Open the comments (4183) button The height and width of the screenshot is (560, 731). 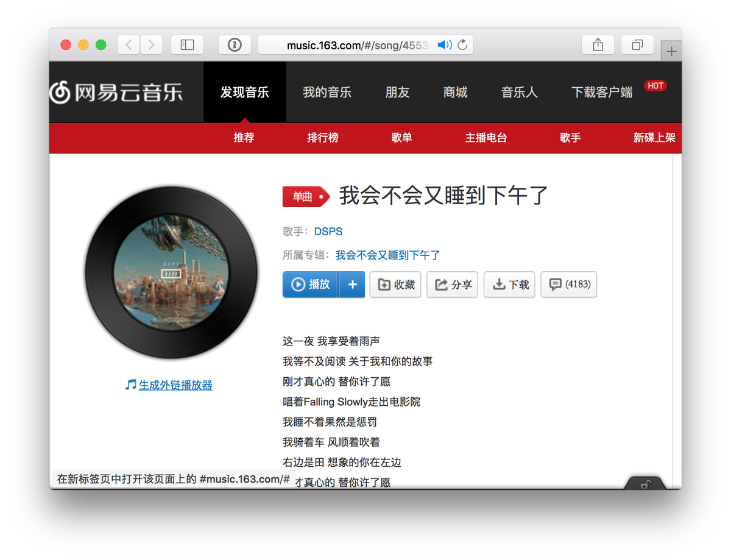pyautogui.click(x=569, y=285)
